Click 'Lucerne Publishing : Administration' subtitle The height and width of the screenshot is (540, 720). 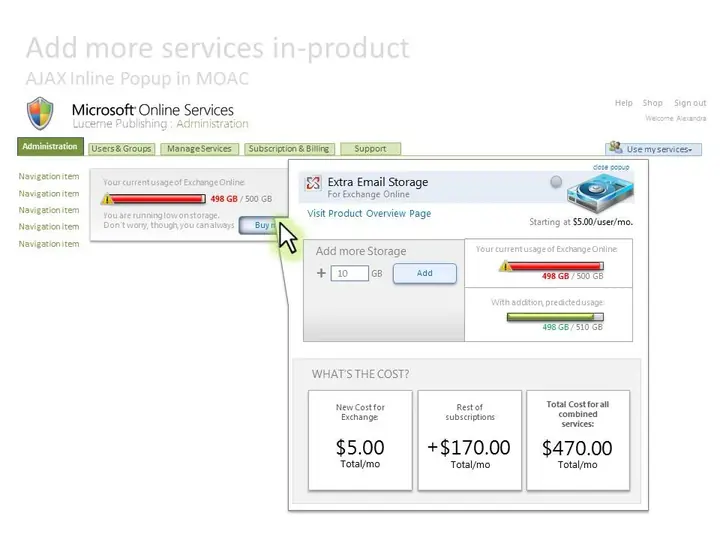[x=160, y=124]
